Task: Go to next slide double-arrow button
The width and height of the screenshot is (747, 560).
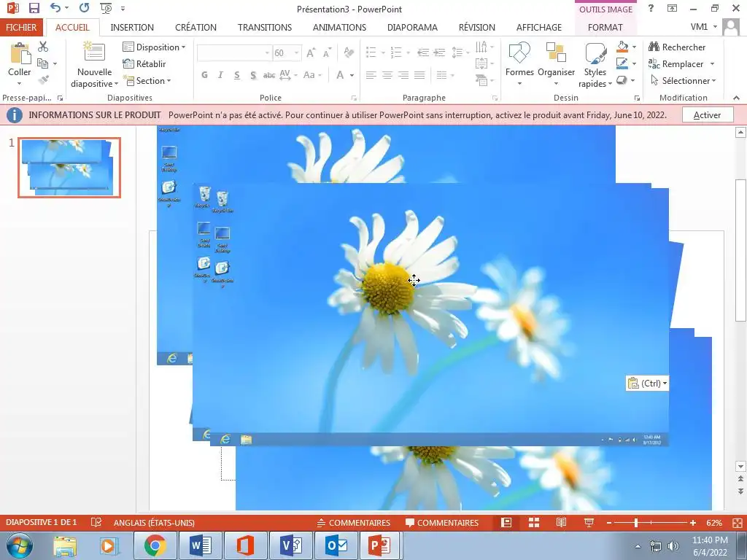Action: point(740,491)
